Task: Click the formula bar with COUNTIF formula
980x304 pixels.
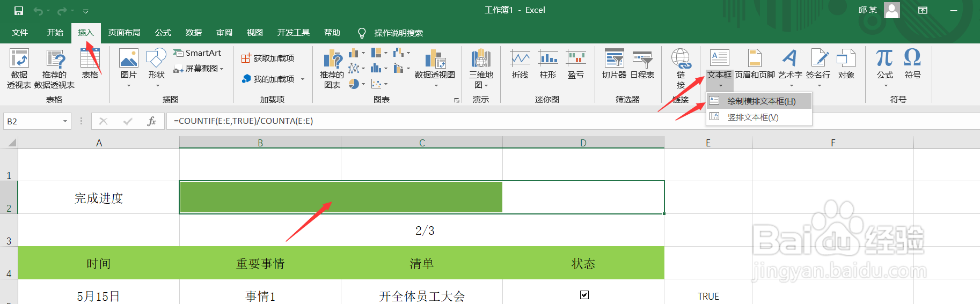Action: pyautogui.click(x=573, y=121)
